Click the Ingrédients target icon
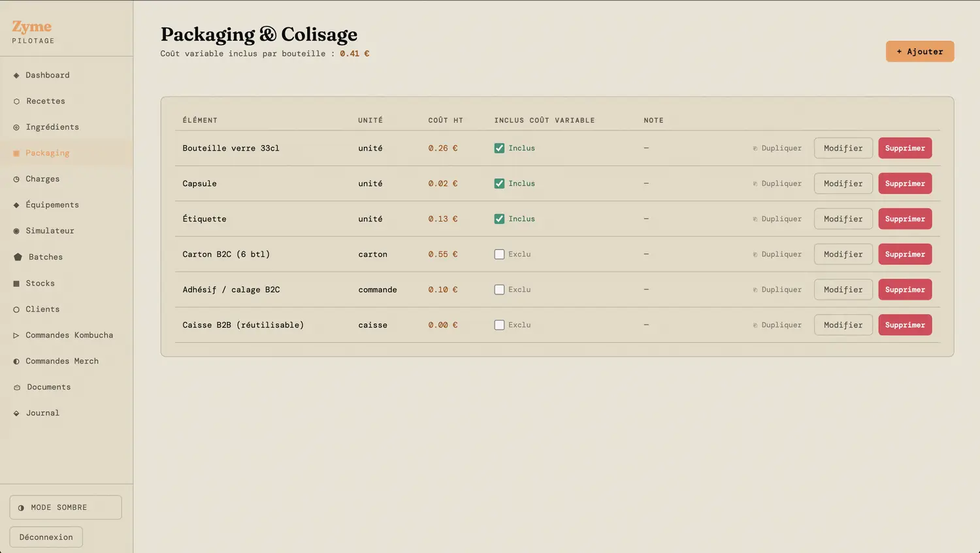 point(16,127)
